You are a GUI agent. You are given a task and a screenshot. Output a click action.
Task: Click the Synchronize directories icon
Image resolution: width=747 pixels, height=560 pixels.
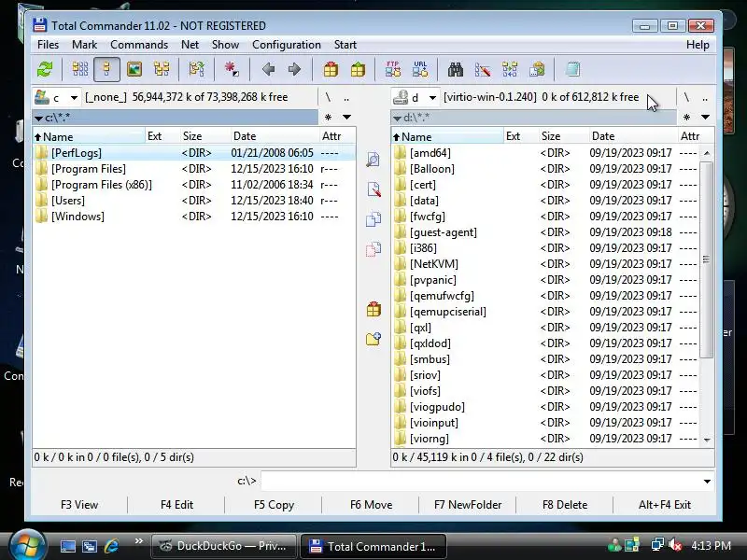pos(510,69)
